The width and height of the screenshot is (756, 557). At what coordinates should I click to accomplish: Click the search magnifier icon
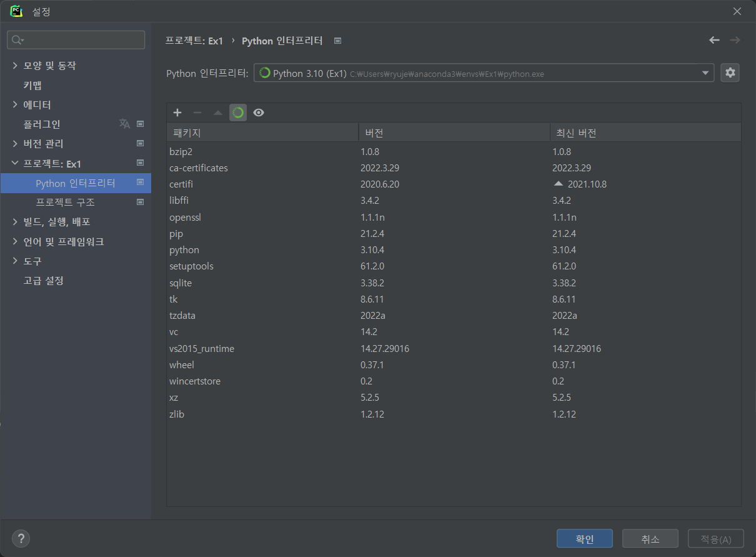click(17, 40)
